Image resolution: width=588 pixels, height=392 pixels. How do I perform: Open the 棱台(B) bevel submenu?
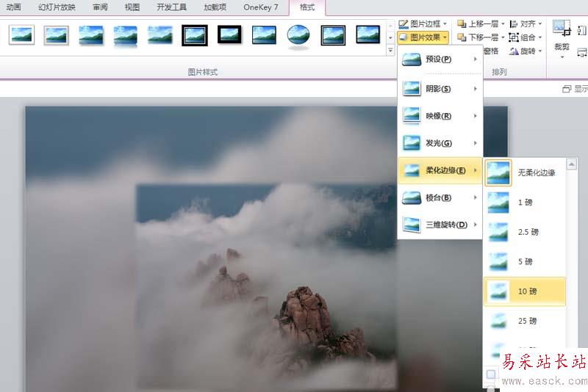440,197
